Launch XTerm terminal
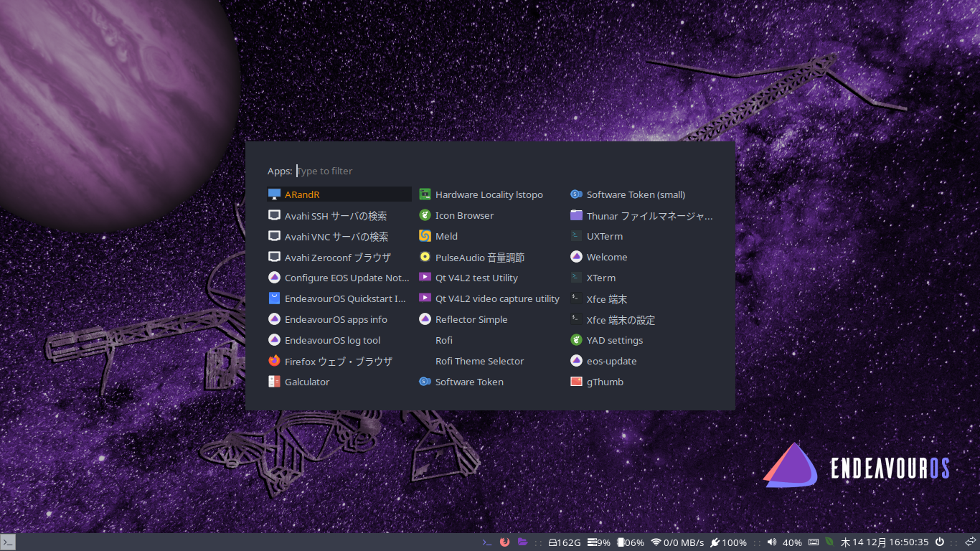980x551 pixels. [641, 278]
